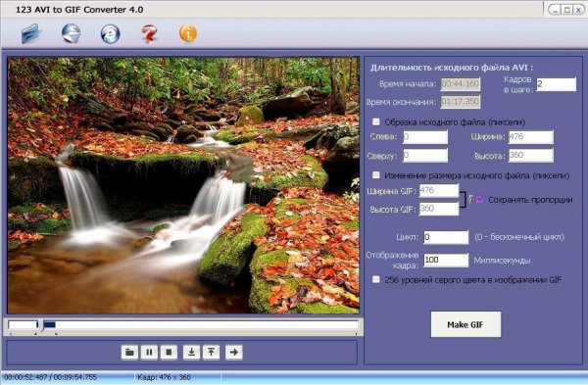Image resolution: width=588 pixels, height=385 pixels.
Task: Enable Обрезка исходного файла checkbox
Action: [375, 121]
